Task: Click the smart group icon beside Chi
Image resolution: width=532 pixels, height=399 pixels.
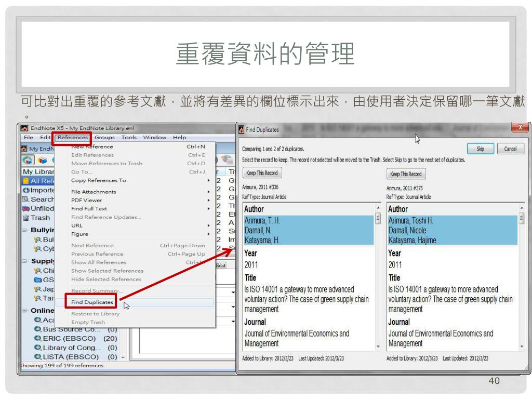Action: click(x=38, y=271)
